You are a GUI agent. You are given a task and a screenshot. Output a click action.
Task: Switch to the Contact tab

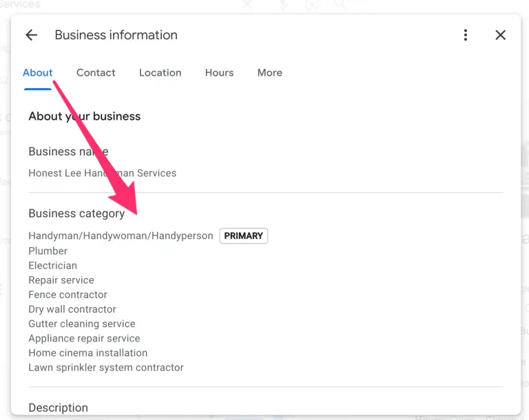pos(96,73)
